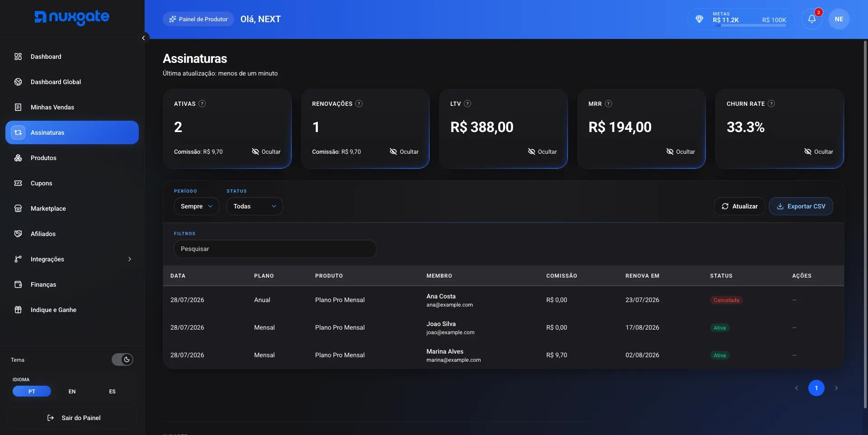Screen dimensions: 868x435
Task: Click the Painel de Produtor badge
Action: coord(198,19)
